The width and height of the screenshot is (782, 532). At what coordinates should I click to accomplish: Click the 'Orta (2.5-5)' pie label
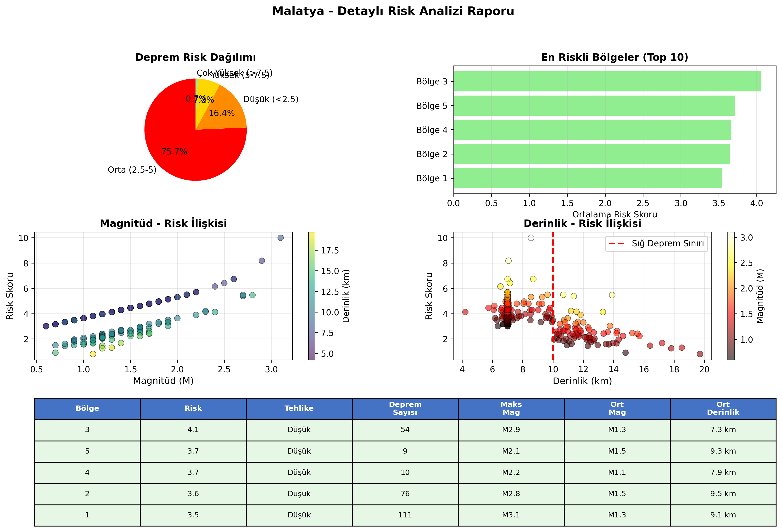pos(132,170)
